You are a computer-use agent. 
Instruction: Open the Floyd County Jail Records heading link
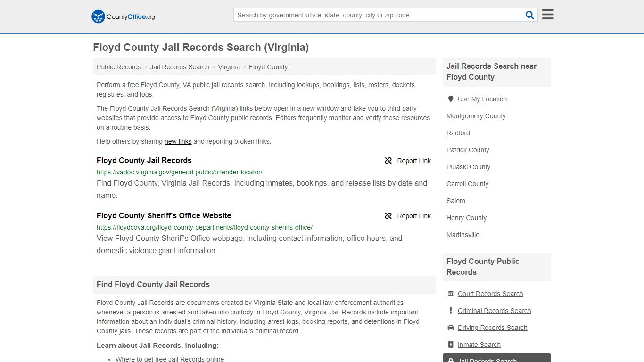point(144,160)
